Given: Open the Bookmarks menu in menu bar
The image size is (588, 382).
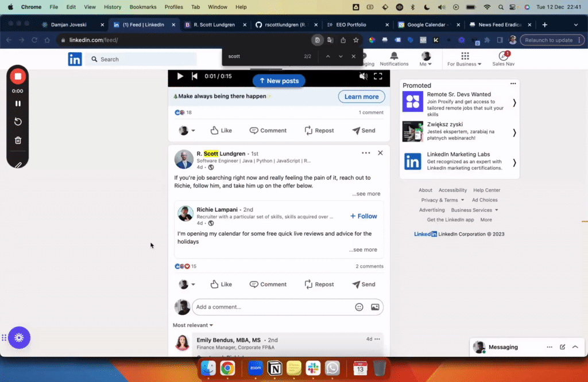Looking at the screenshot, I should point(143,7).
